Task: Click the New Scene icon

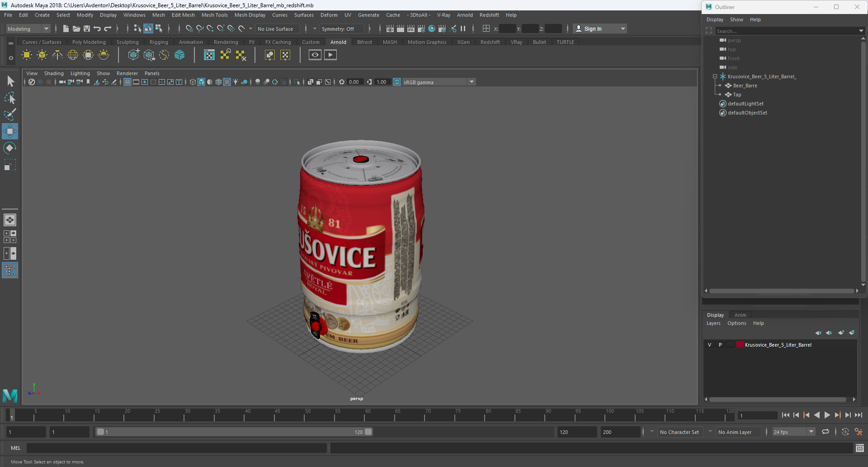Action: pos(66,29)
